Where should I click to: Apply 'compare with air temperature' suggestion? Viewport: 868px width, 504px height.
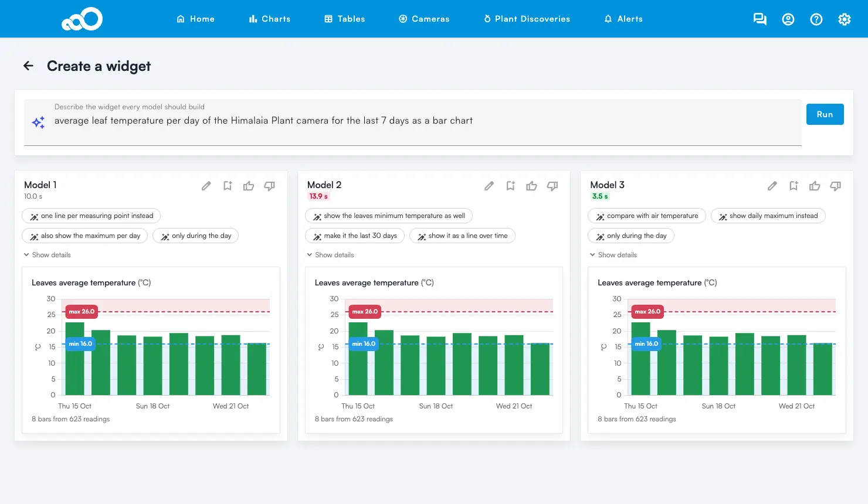click(x=646, y=216)
